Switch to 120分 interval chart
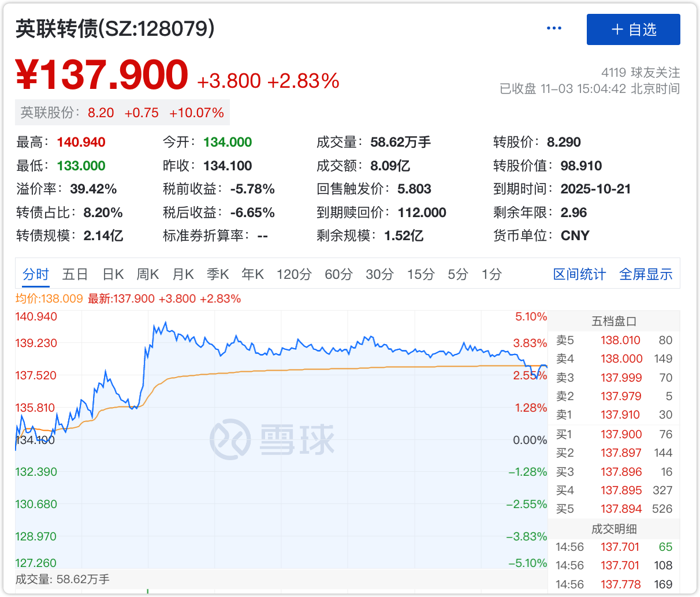 click(x=294, y=274)
